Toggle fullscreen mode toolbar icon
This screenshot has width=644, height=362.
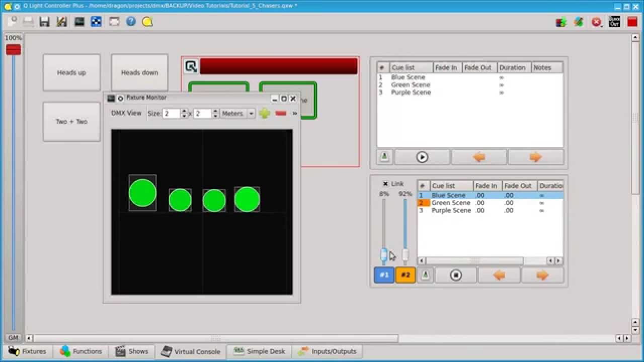[114, 22]
